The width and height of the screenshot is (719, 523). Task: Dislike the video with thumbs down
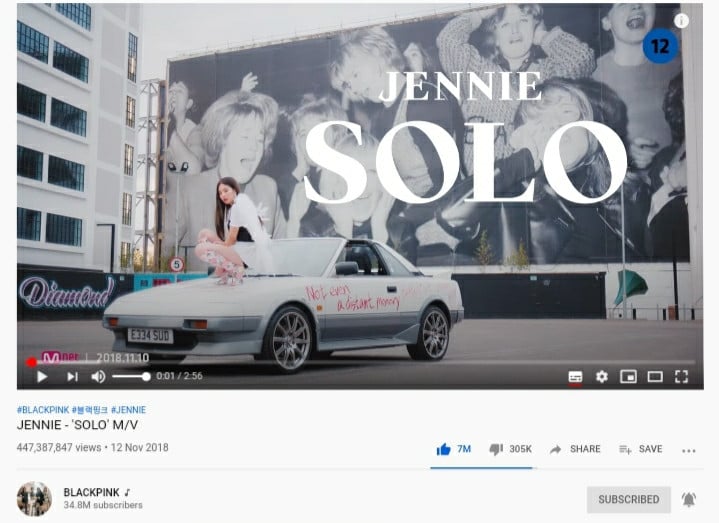[x=496, y=449]
